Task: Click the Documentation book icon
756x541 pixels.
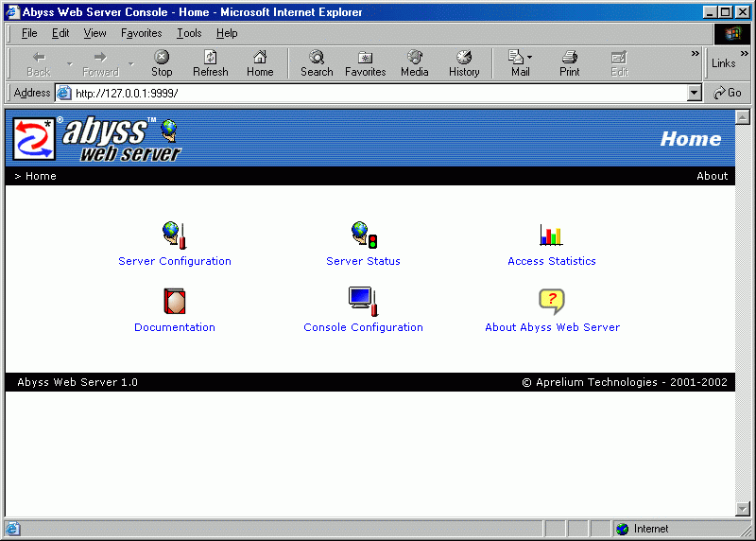Action: pos(175,301)
